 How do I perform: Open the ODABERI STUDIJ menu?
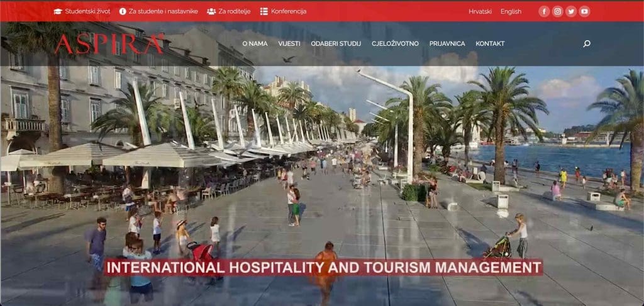(x=336, y=43)
